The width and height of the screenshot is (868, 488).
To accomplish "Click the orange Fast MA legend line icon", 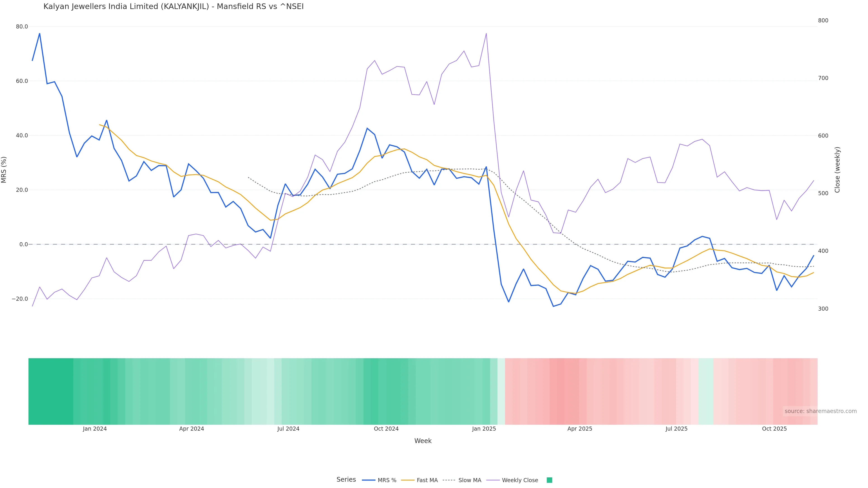I will coord(408,480).
